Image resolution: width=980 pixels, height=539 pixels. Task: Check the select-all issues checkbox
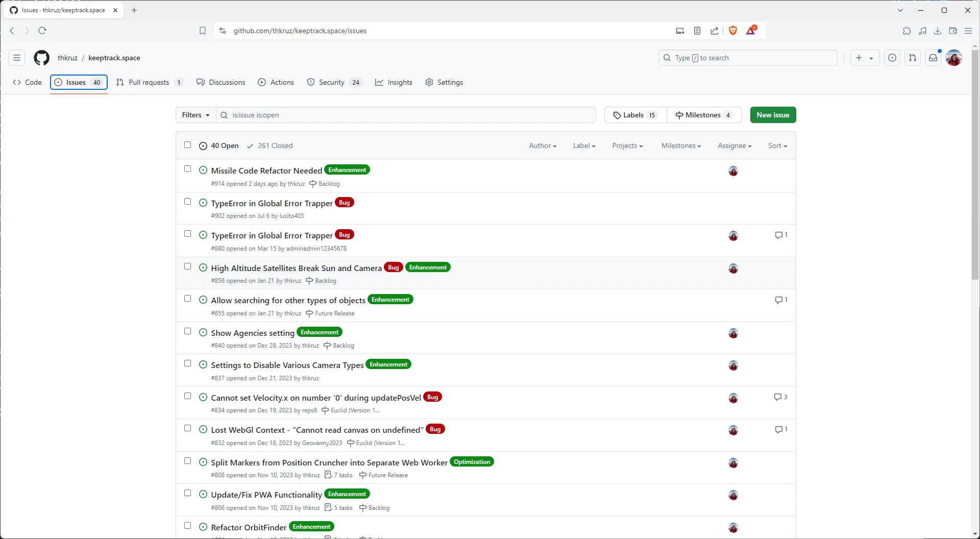click(187, 145)
